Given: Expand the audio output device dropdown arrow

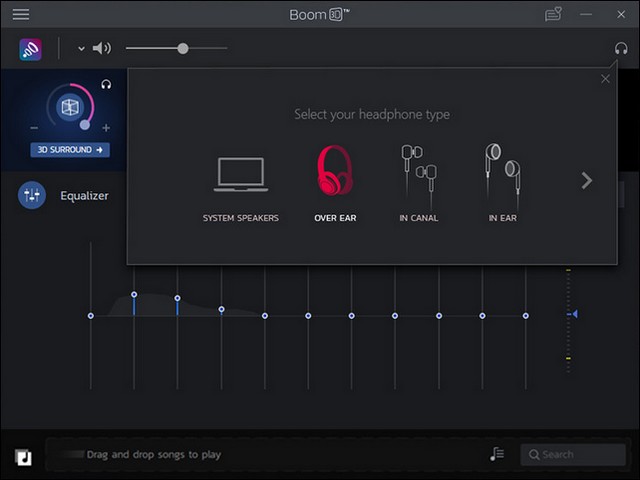Looking at the screenshot, I should pos(81,49).
